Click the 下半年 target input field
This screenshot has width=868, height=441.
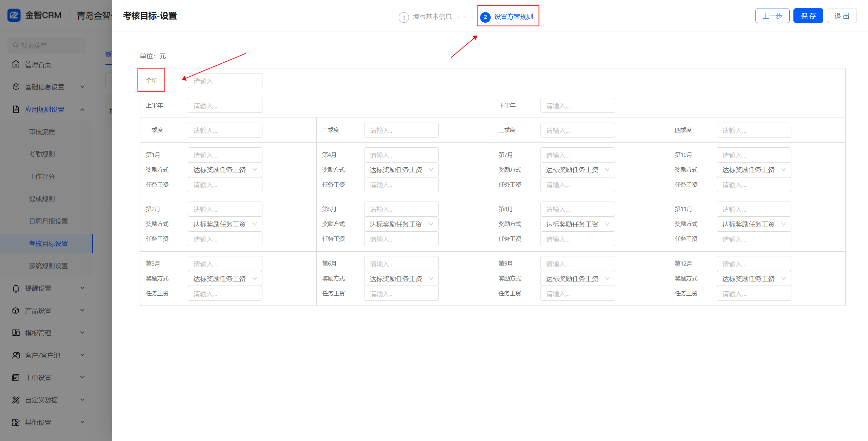(x=578, y=105)
